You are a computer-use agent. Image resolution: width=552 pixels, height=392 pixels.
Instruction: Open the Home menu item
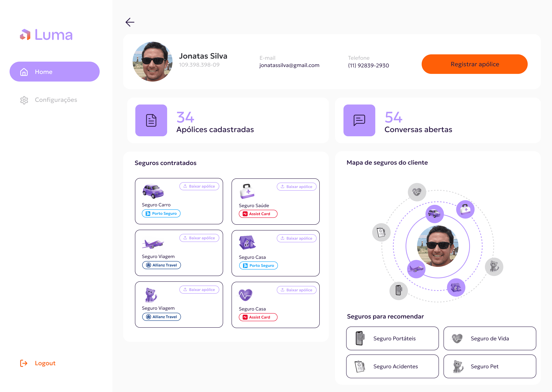point(55,72)
